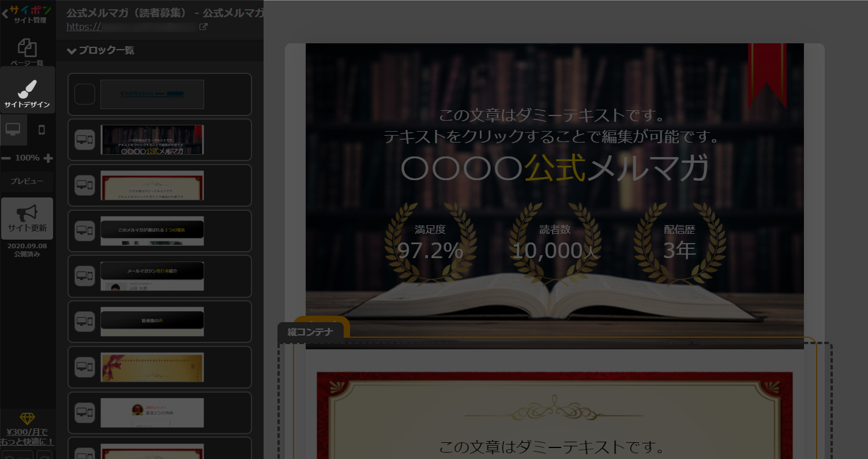Click the gold diamond upgrade icon
The width and height of the screenshot is (868, 459).
click(x=27, y=419)
